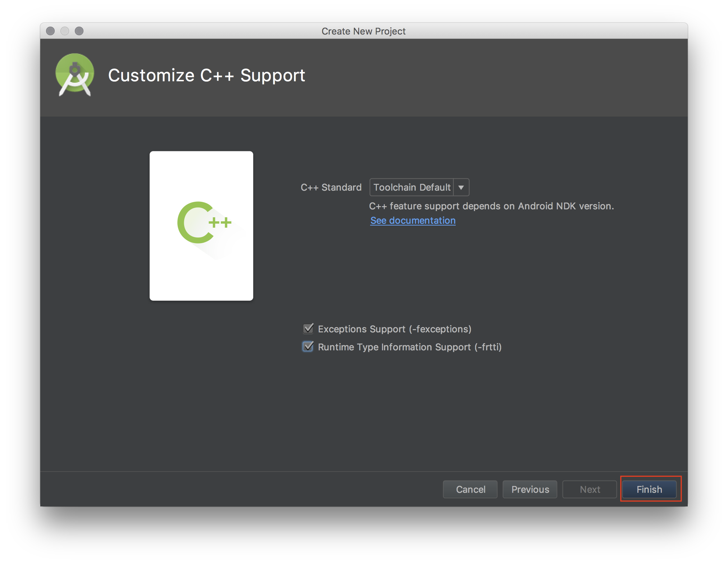Open the C++ Standard dropdown
Screen dimensions: 728x564
pos(419,187)
